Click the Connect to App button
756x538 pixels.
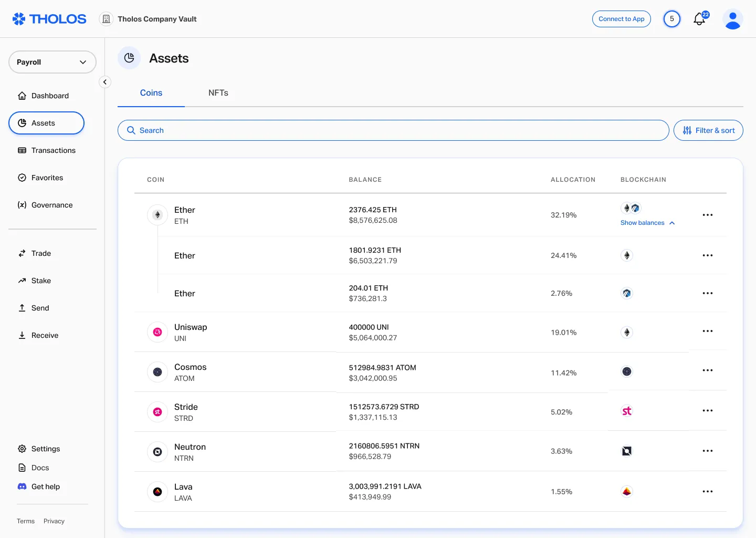click(x=621, y=19)
